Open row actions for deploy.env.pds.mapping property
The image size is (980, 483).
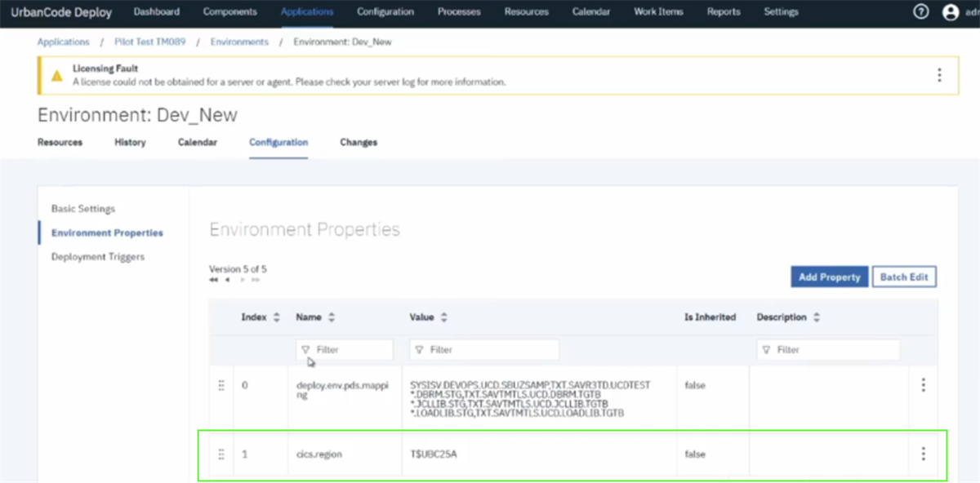pyautogui.click(x=923, y=384)
